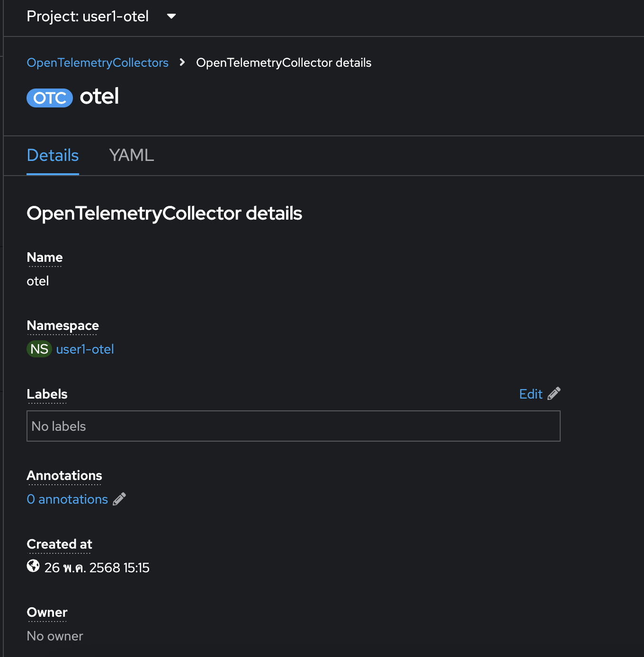Click the globe icon beside creation timestamp
Image resolution: width=644 pixels, height=657 pixels.
(33, 566)
